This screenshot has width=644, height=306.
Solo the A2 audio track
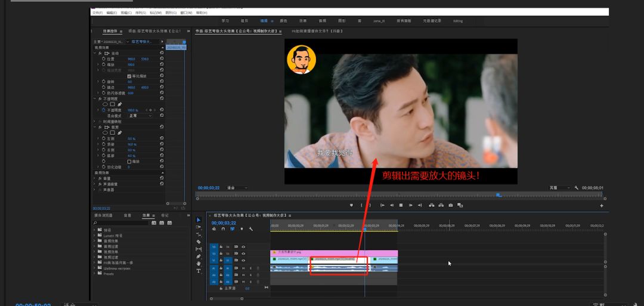point(250,275)
